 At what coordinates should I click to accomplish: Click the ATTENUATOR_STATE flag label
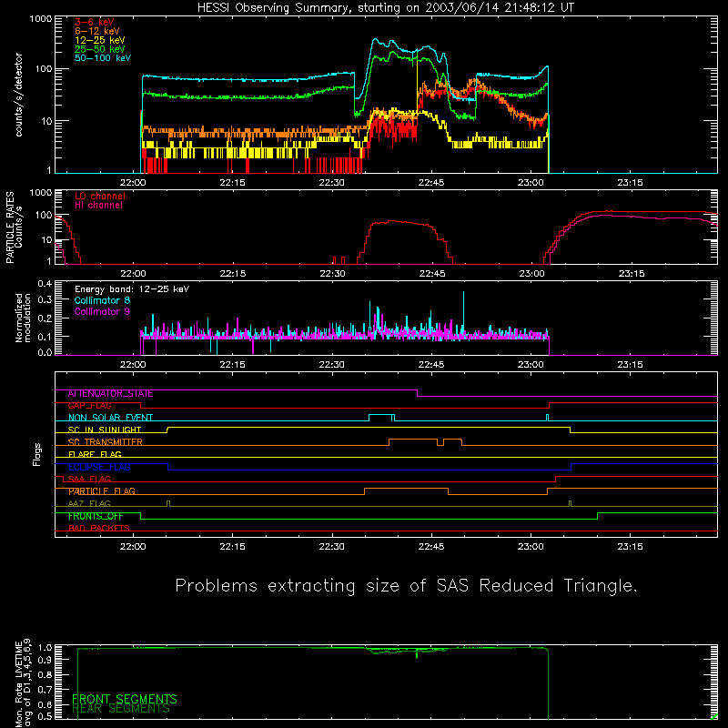coord(110,394)
